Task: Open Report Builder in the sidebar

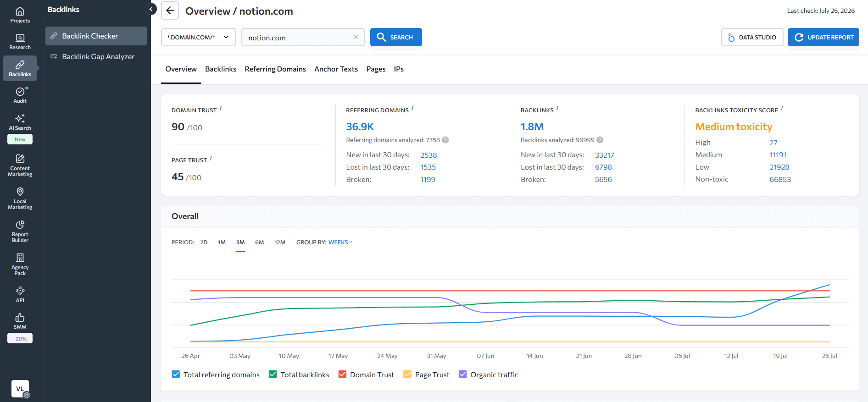Action: click(x=20, y=231)
